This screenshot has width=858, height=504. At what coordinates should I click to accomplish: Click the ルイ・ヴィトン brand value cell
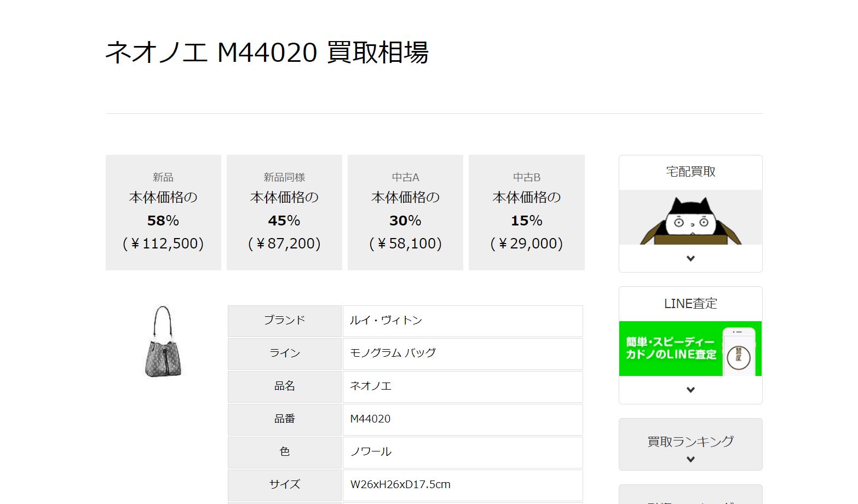click(x=463, y=321)
